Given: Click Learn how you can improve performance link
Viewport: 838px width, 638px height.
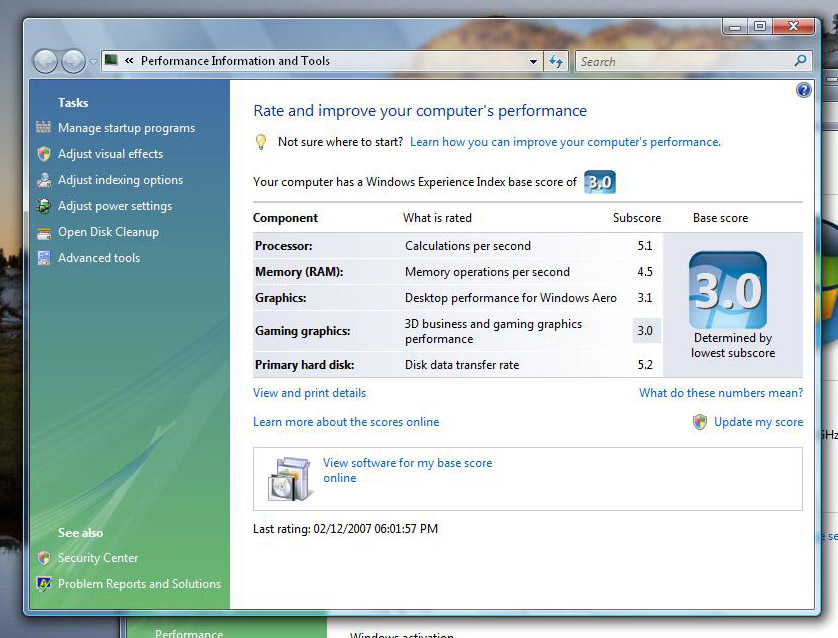Looking at the screenshot, I should 565,142.
